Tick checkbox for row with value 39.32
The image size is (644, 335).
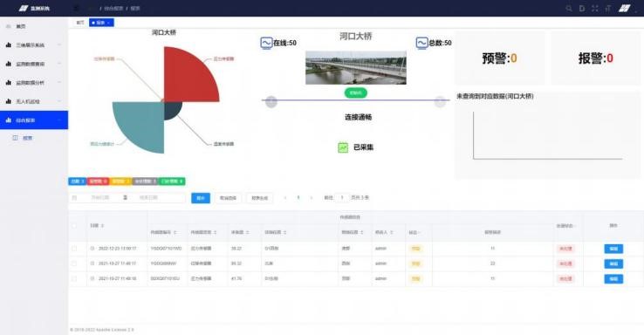[x=74, y=263]
